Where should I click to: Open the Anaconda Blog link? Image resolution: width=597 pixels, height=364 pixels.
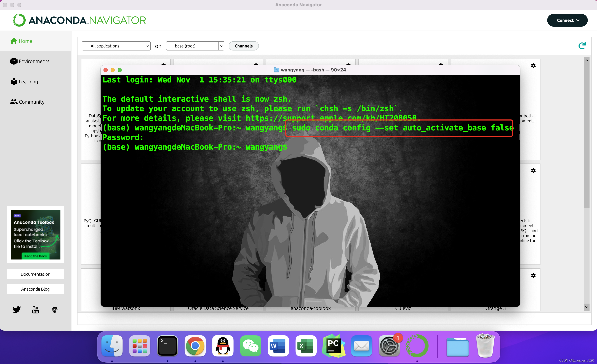[35, 289]
